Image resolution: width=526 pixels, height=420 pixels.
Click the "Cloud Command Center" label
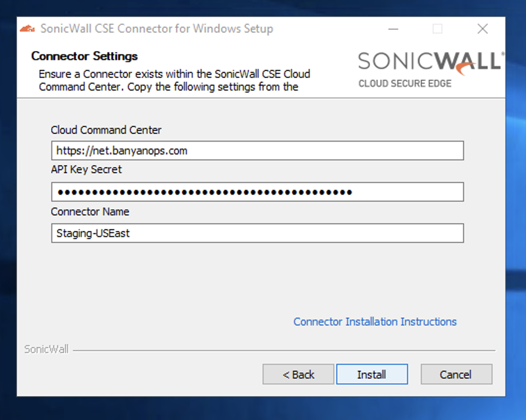pos(106,130)
